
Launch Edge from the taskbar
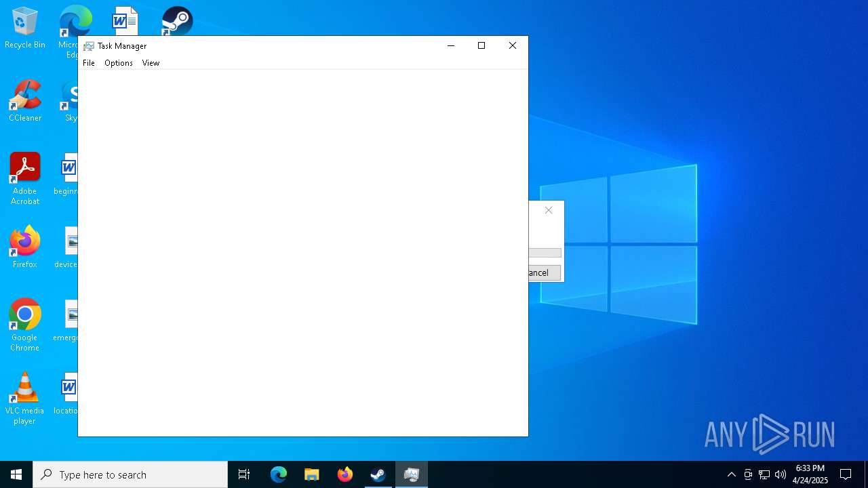click(279, 474)
